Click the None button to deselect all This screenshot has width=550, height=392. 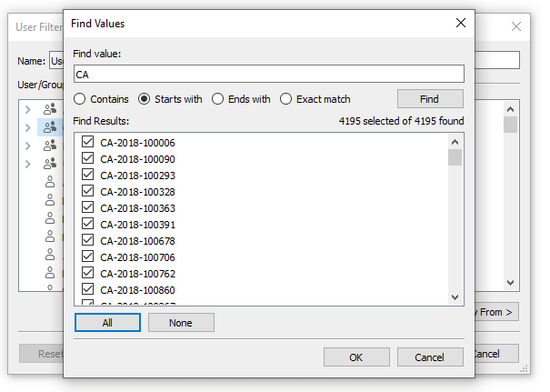pos(181,323)
